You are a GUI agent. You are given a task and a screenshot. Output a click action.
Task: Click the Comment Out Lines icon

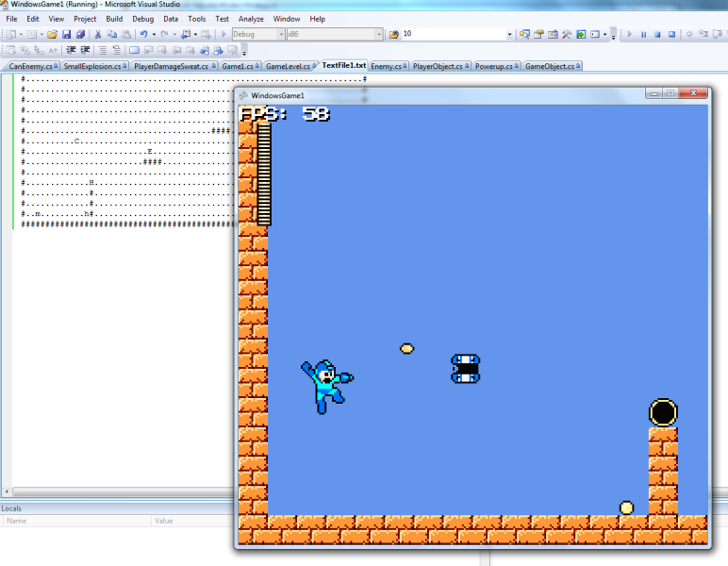pos(103,50)
